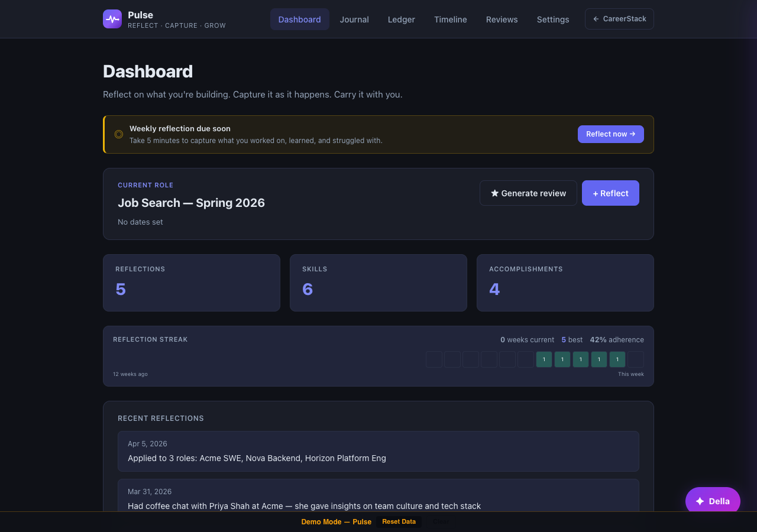The image size is (757, 532).
Task: Click the Pulse heartbeat logo icon
Action: click(112, 18)
